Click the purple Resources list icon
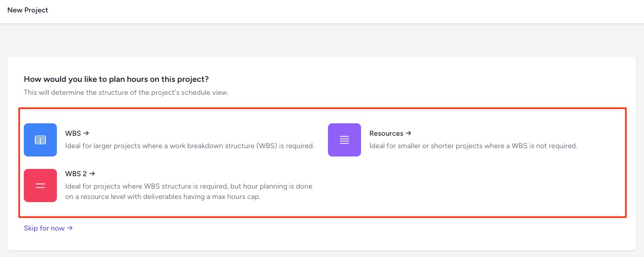 click(x=345, y=140)
